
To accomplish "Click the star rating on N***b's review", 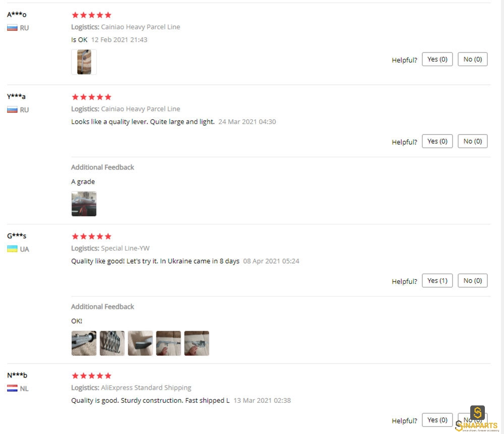I will [x=92, y=376].
